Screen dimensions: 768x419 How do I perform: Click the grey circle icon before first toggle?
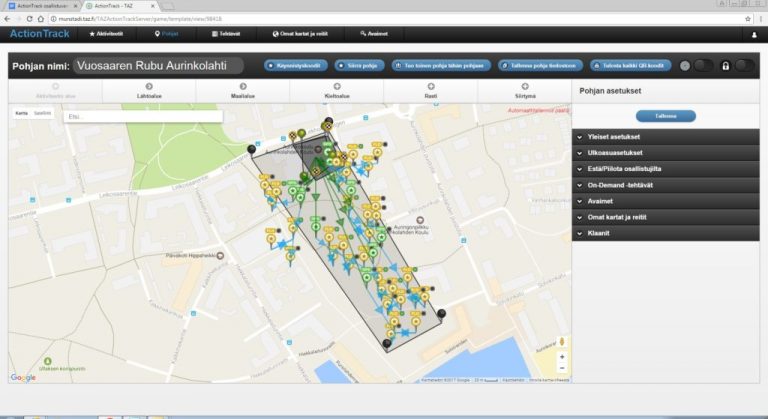pos(685,66)
